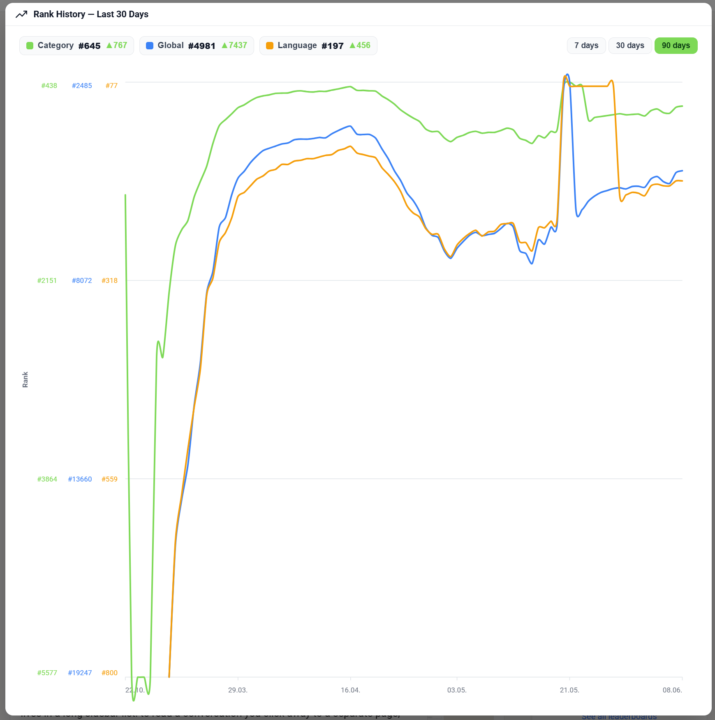Viewport: 715px width, 720px height.
Task: Click the y-axis label #318
Action: point(109,281)
